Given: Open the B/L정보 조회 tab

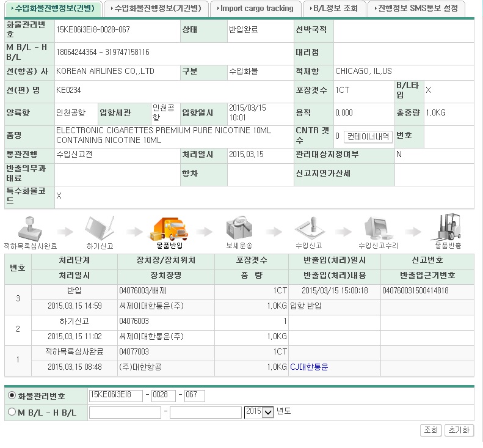Looking at the screenshot, I should coord(334,9).
